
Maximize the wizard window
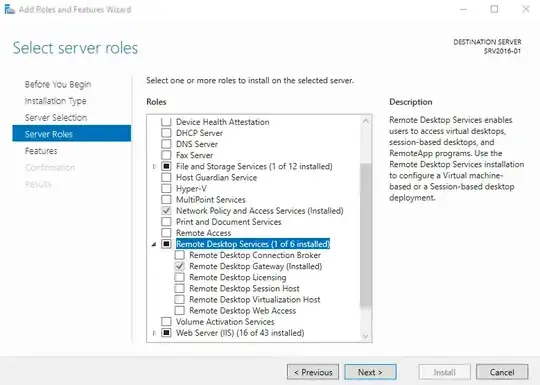tap(494, 9)
